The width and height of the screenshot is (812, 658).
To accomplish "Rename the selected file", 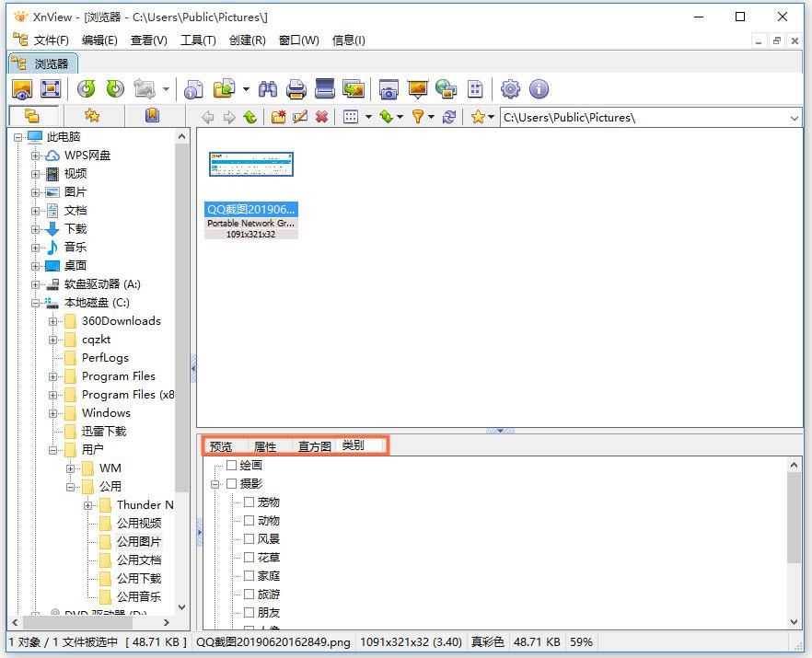I will pos(300,118).
